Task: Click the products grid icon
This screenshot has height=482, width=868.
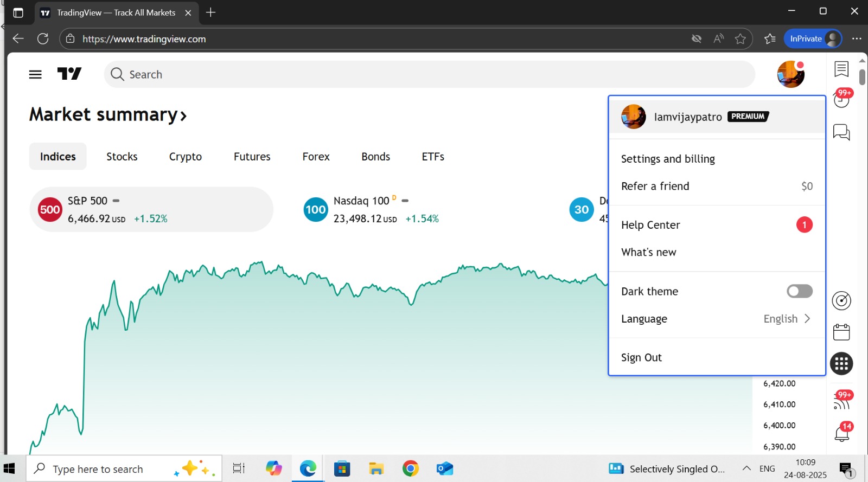Action: point(841,364)
